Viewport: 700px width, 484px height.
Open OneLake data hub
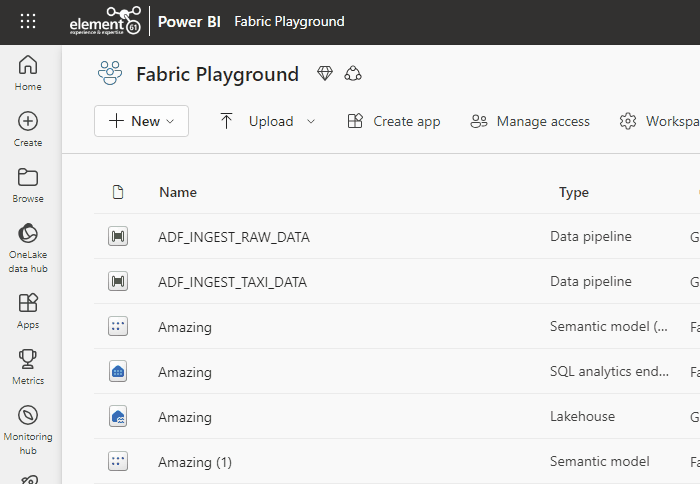[x=28, y=247]
